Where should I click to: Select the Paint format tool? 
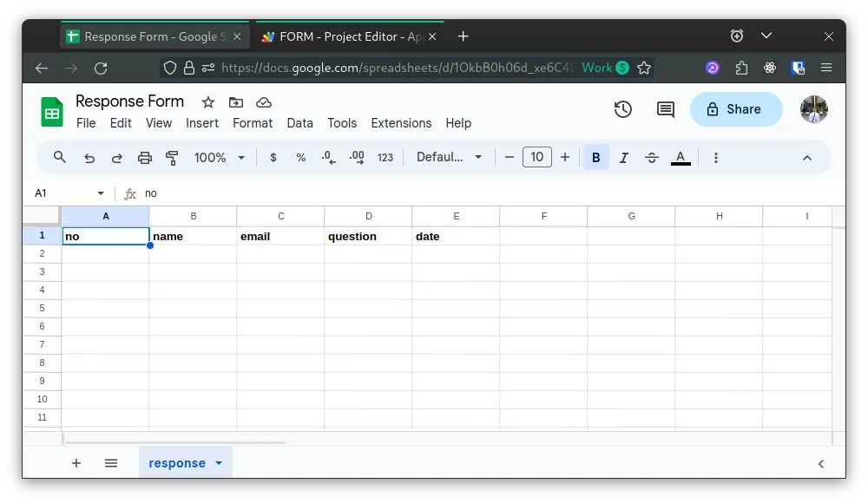[x=170, y=157]
